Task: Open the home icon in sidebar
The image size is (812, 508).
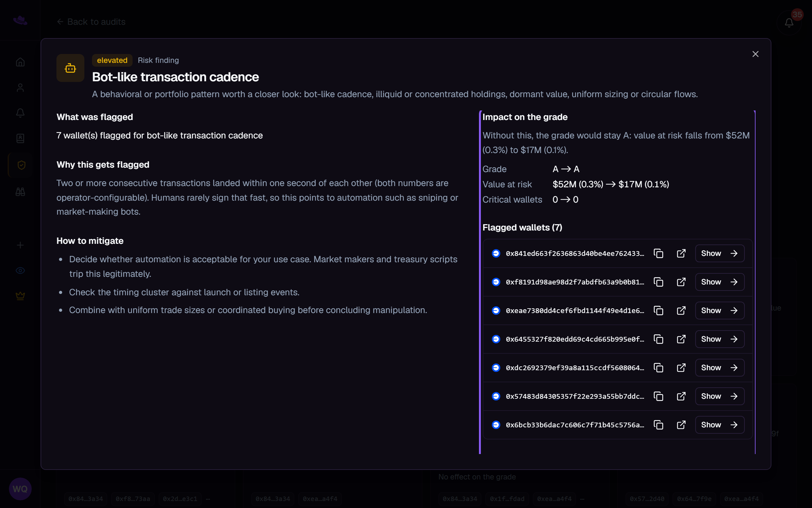Action: tap(20, 62)
